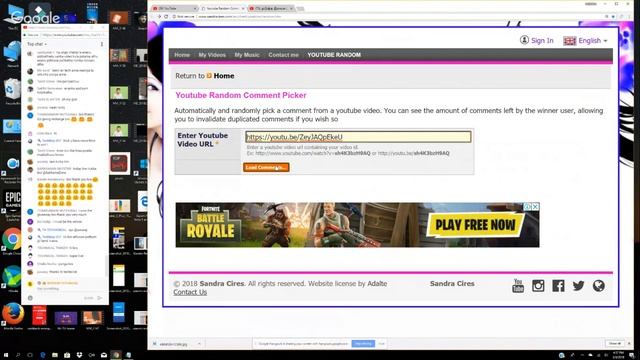This screenshot has height=360, width=640.
Task: Switch to the third browser tab
Action: [271, 8]
